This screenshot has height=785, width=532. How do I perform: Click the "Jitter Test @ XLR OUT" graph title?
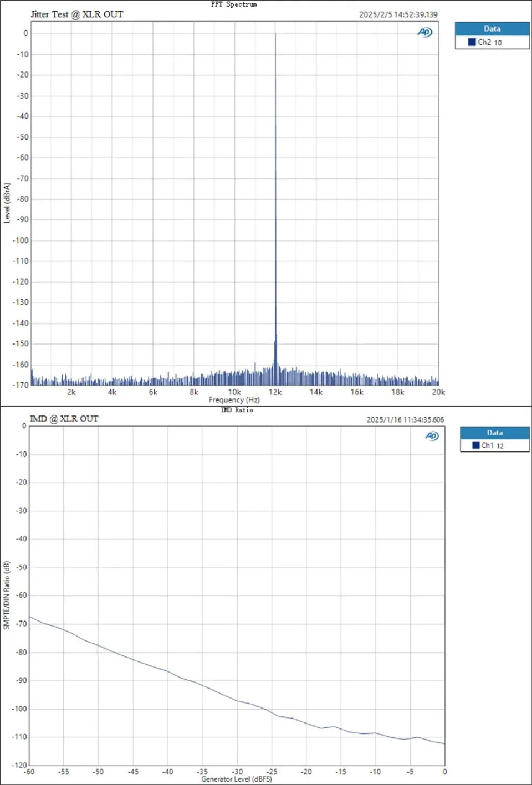point(77,14)
